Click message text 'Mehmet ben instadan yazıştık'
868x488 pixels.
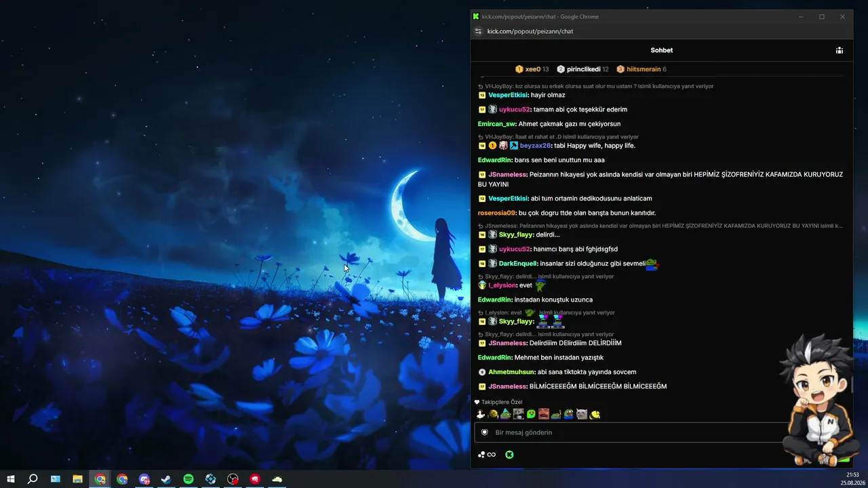pyautogui.click(x=559, y=357)
